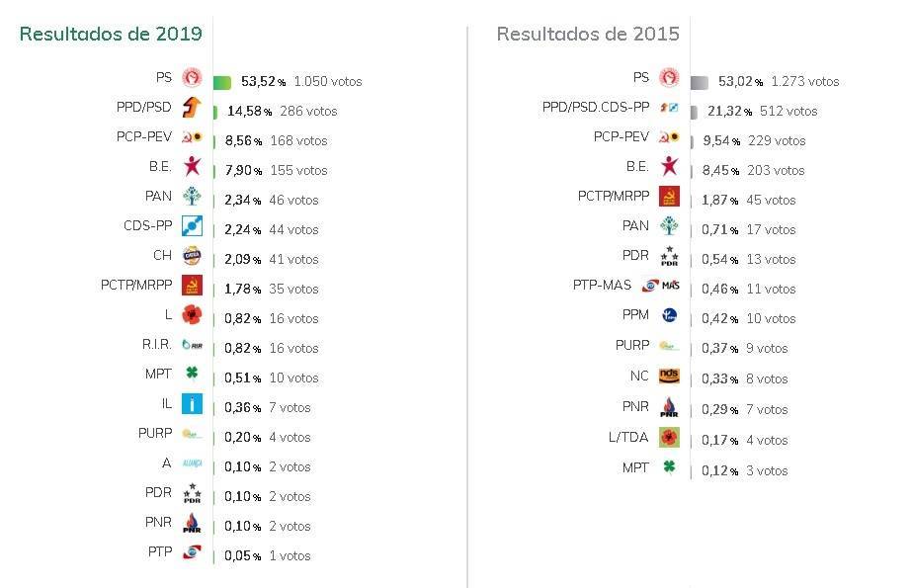Screen dimensions: 912x588
Task: Click the L poppy flower logo in 2019
Action: coord(192,314)
